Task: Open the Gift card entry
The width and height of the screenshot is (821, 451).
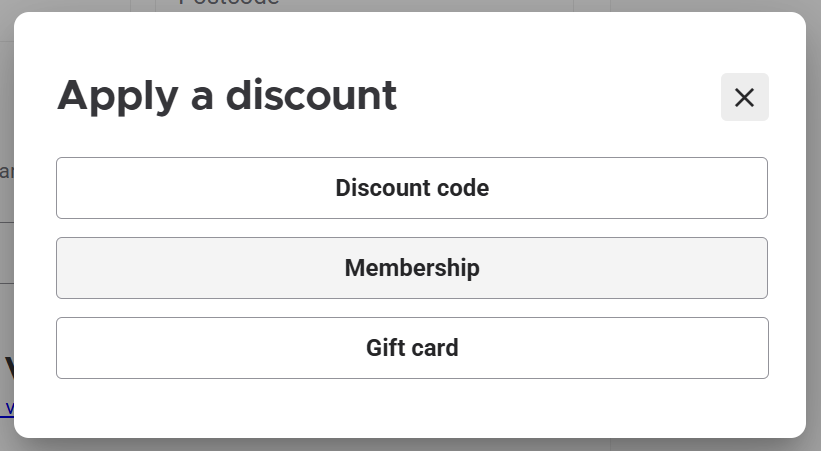Action: (412, 348)
